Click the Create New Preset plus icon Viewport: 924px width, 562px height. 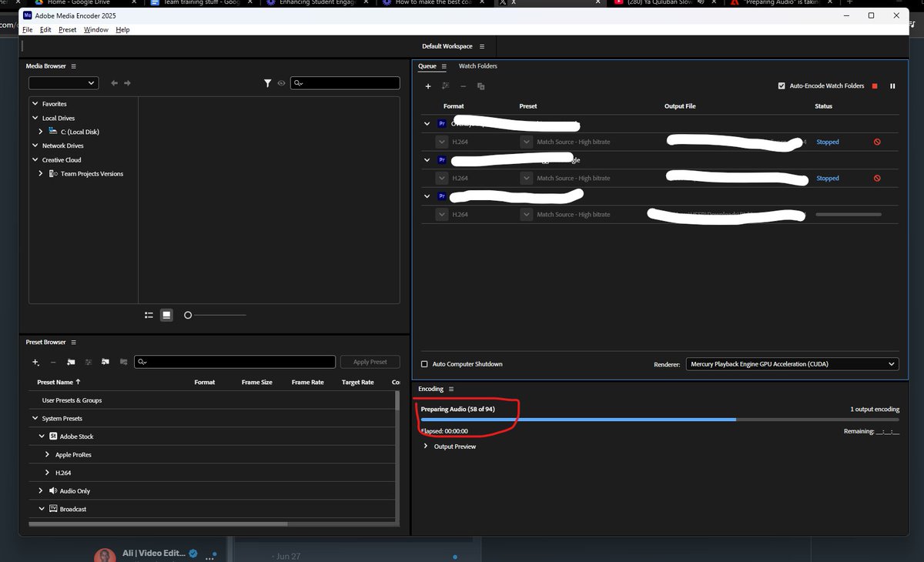[x=35, y=362]
